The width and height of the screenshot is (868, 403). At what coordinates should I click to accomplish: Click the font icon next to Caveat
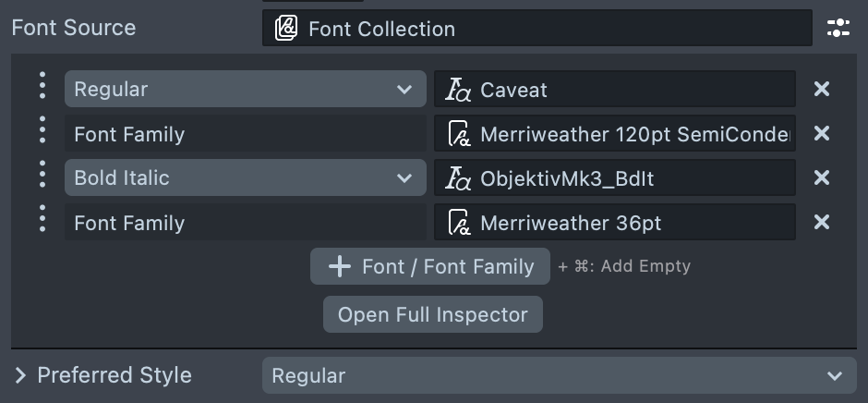[458, 90]
